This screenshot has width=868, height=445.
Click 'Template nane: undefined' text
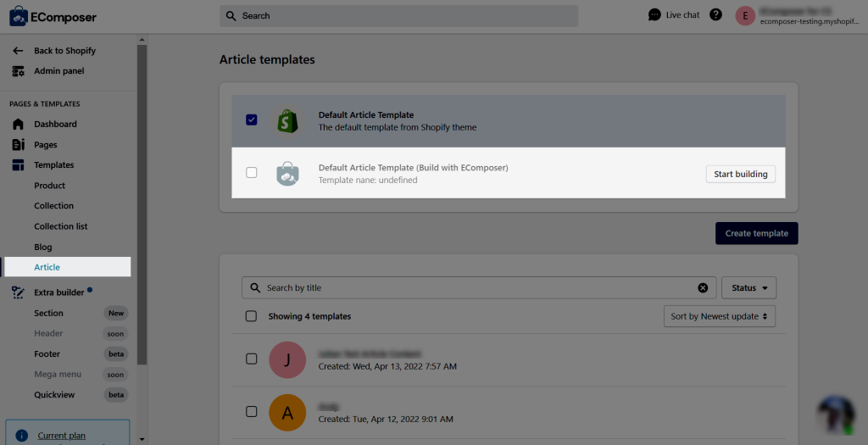click(368, 180)
